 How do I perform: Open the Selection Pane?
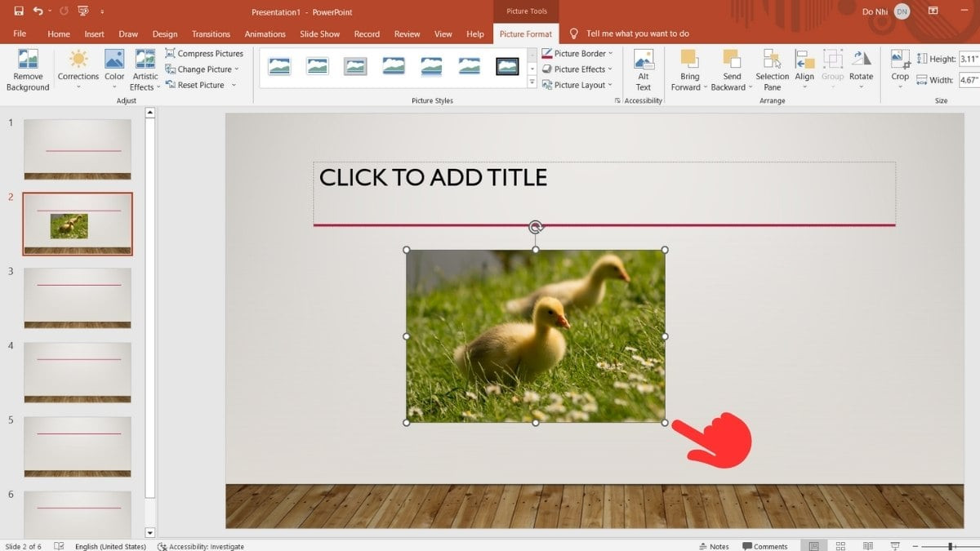click(772, 70)
